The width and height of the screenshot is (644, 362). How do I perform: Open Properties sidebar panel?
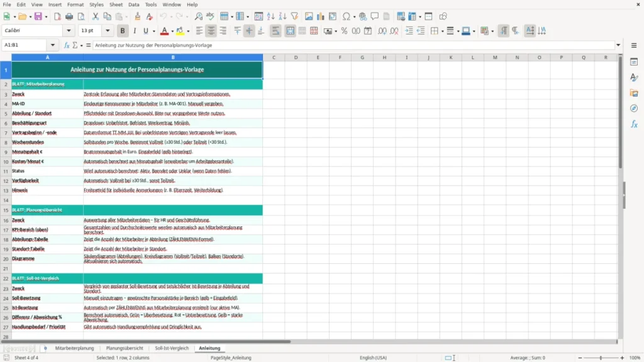click(634, 62)
